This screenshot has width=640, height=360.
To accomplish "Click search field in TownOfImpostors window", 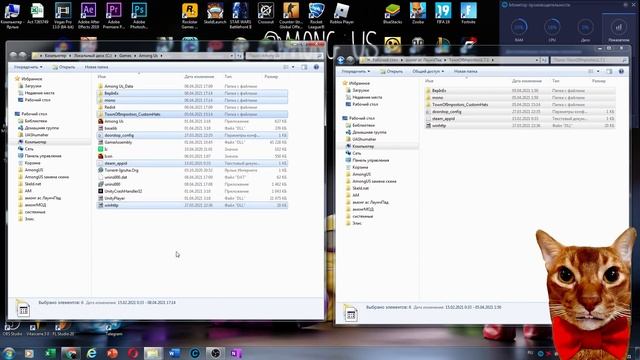I will click(589, 60).
